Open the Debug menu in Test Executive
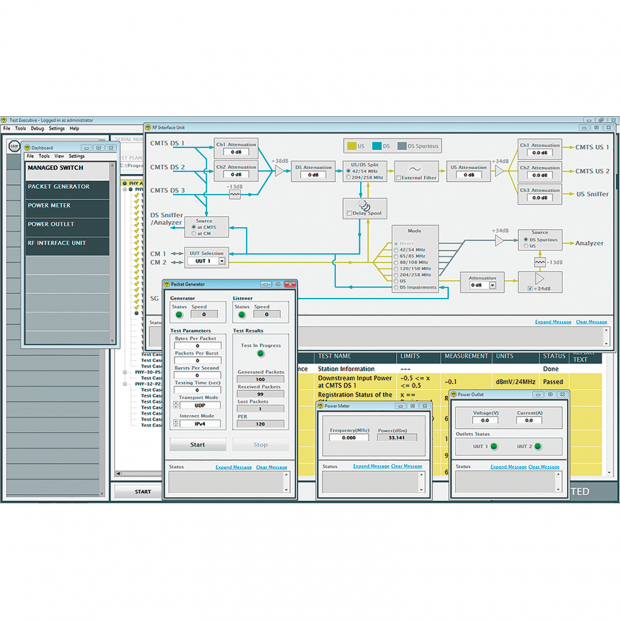 click(37, 128)
